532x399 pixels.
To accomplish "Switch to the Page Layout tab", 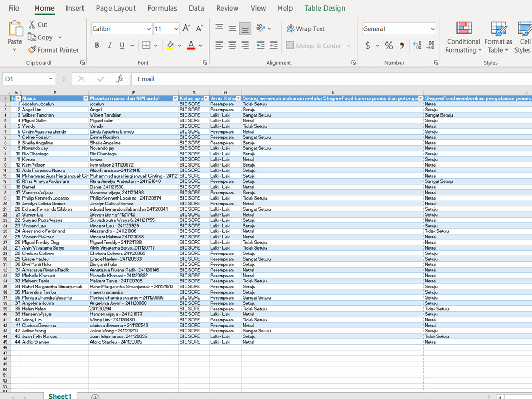I will pyautogui.click(x=115, y=8).
